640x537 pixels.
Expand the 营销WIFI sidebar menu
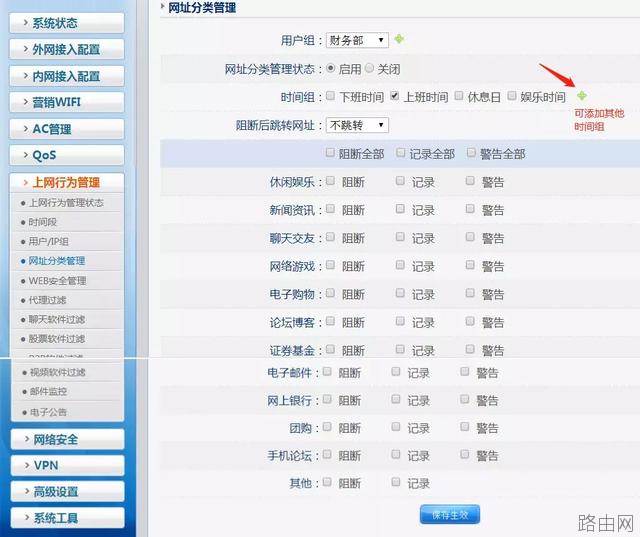67,102
